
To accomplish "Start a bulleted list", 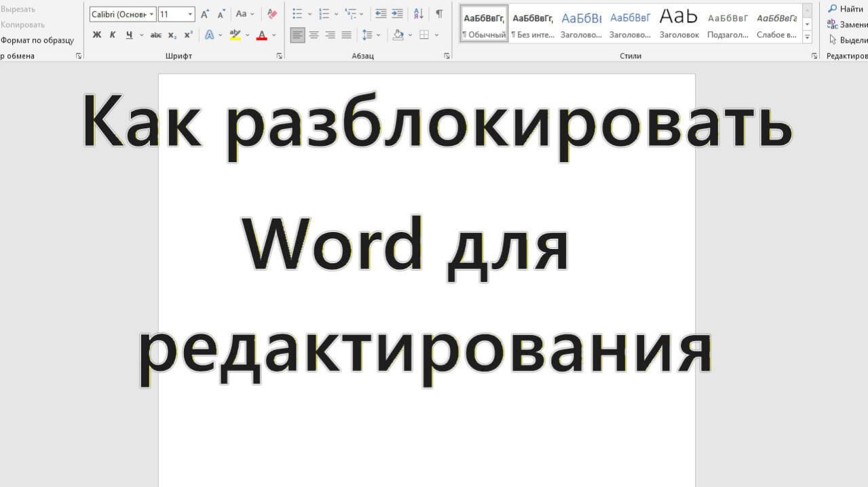I will pos(297,14).
